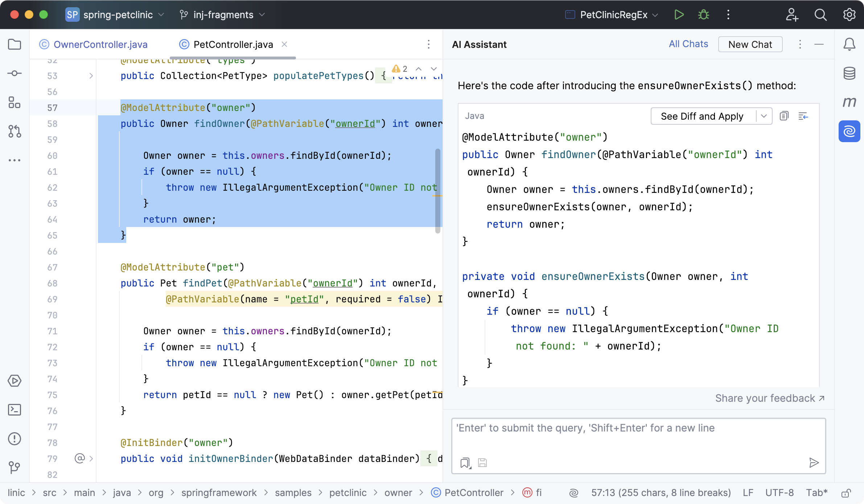
Task: Open the Structure tool window icon
Action: [15, 102]
